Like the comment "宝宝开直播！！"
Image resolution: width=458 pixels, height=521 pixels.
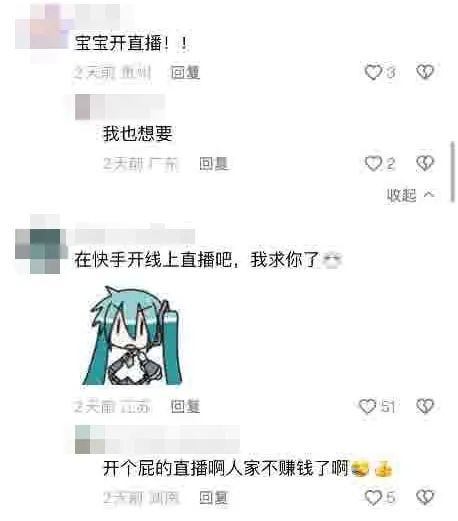[373, 72]
